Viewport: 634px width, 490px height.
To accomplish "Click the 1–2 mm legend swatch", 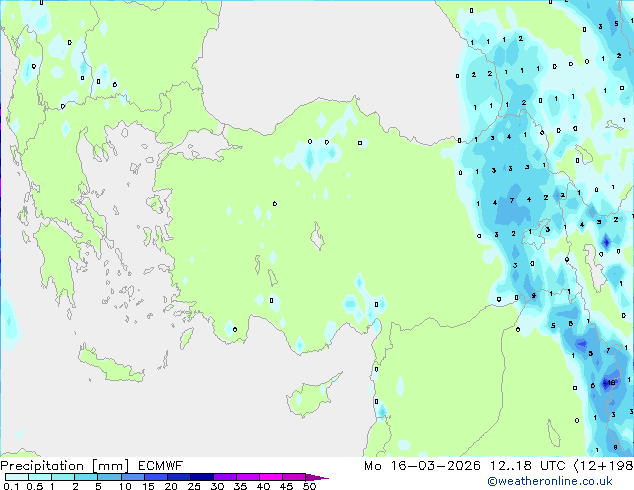I will point(63,477).
